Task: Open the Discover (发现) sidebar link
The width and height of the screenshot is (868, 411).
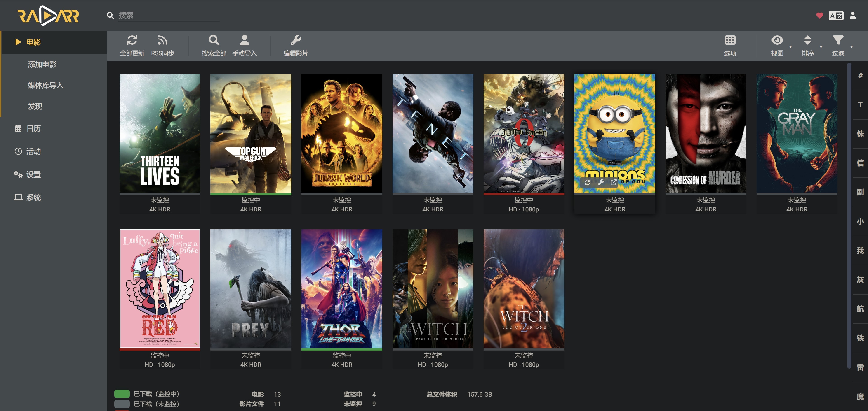Action: 35,106
